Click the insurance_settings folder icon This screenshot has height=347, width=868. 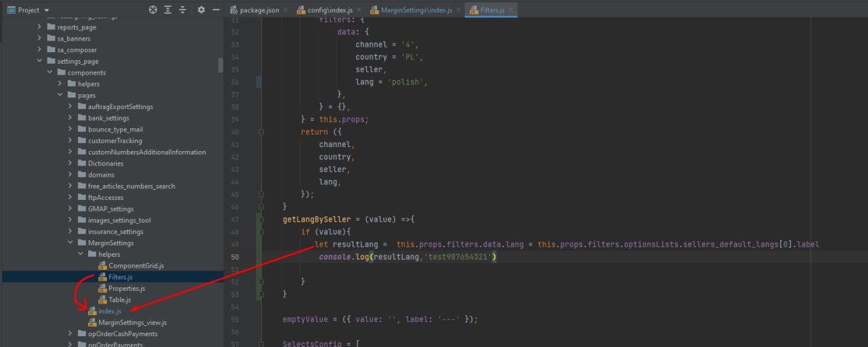81,232
